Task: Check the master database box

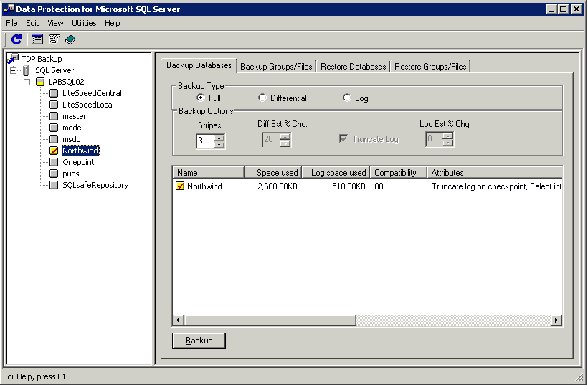Action: point(54,116)
